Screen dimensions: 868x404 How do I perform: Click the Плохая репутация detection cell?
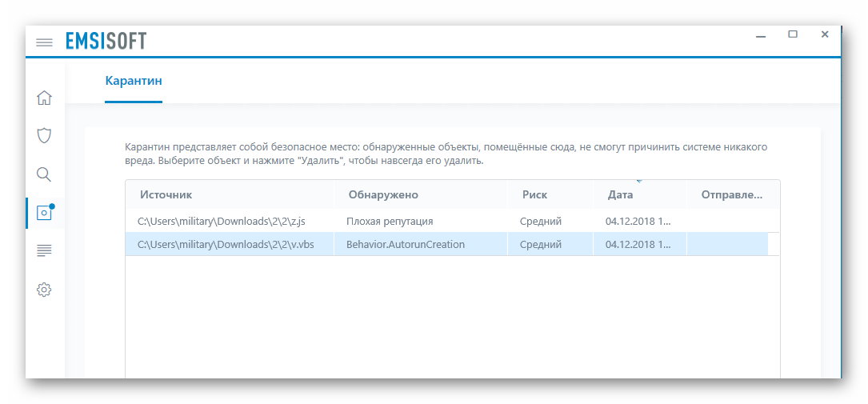tap(390, 222)
